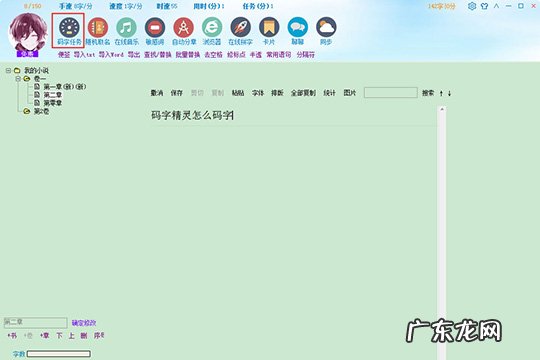540x360 pixels.
Task: Click 剪切 cut in editor toolbar
Action: [197, 93]
